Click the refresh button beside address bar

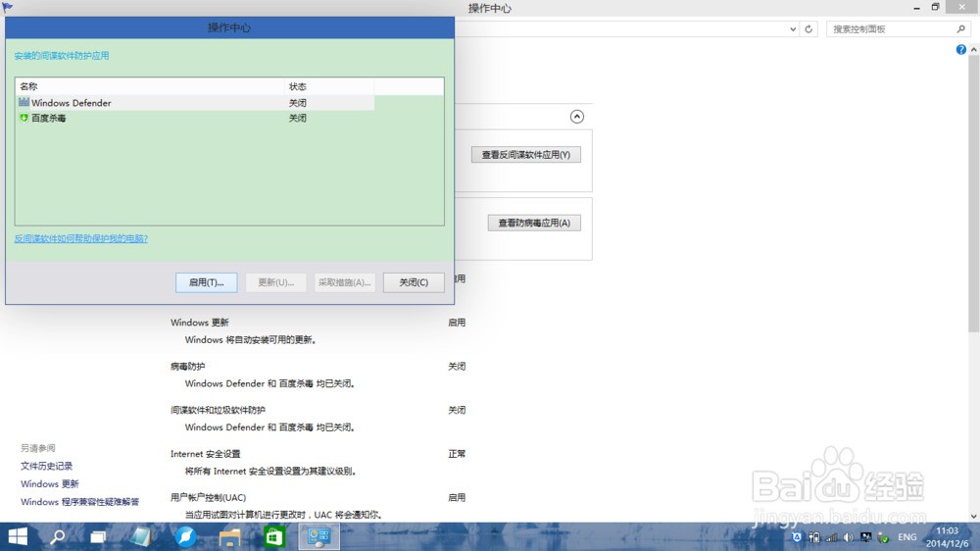(808, 28)
